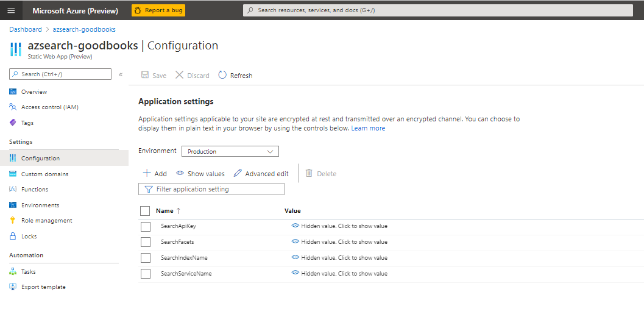Click the Report a bug button
644x314 pixels.
point(158,10)
